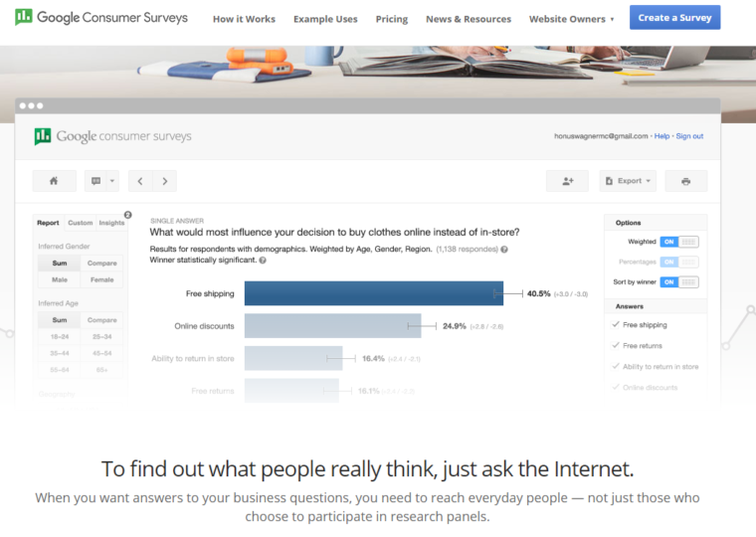Filter by age 25-34

[x=101, y=336]
